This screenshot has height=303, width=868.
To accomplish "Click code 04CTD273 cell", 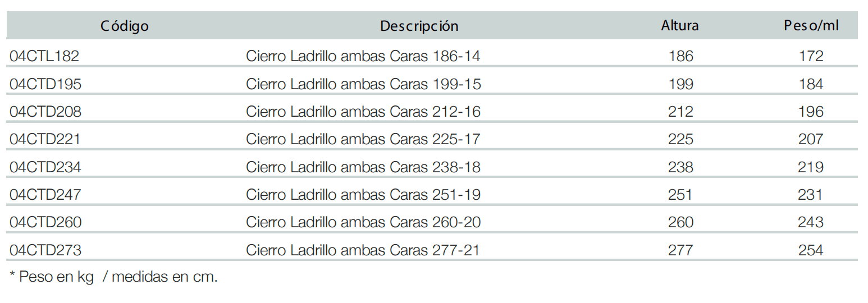I will (x=45, y=250).
